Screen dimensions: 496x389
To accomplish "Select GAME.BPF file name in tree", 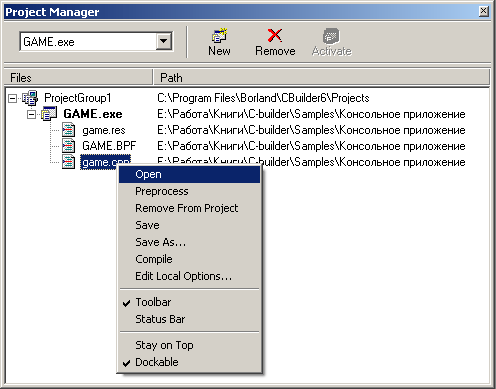I will tap(109, 146).
